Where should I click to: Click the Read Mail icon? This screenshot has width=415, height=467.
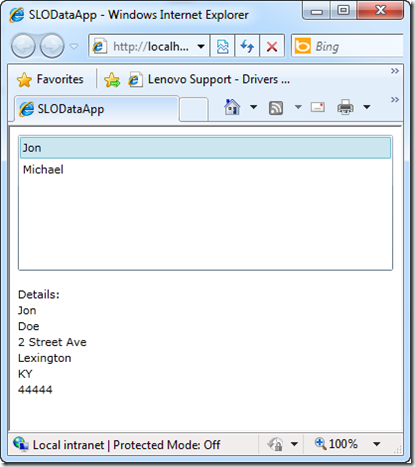[x=318, y=107]
